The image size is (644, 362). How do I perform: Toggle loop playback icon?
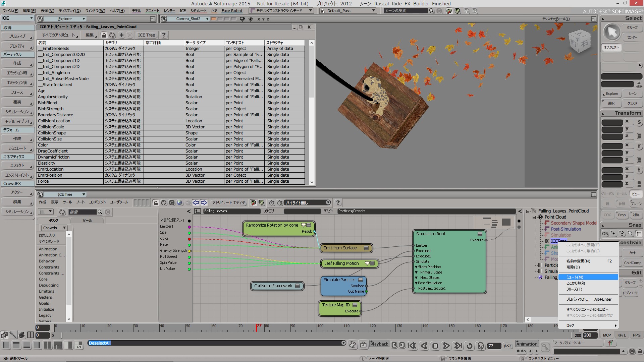470,346
